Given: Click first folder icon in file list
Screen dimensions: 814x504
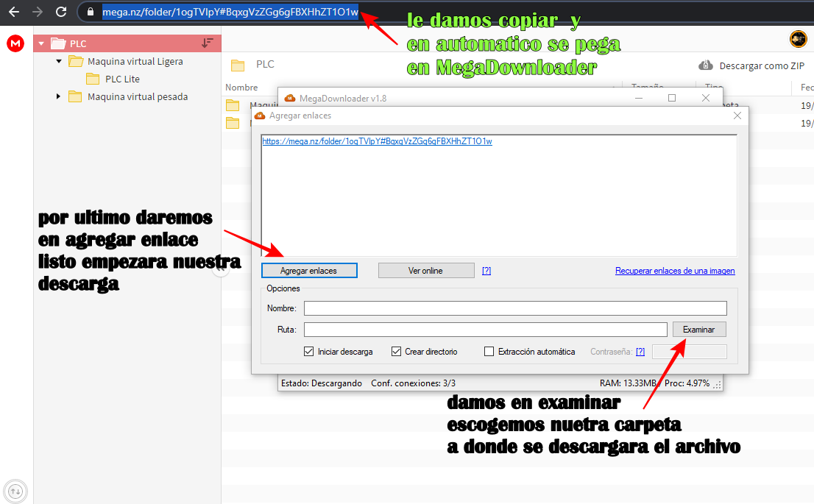Looking at the screenshot, I should (x=233, y=106).
